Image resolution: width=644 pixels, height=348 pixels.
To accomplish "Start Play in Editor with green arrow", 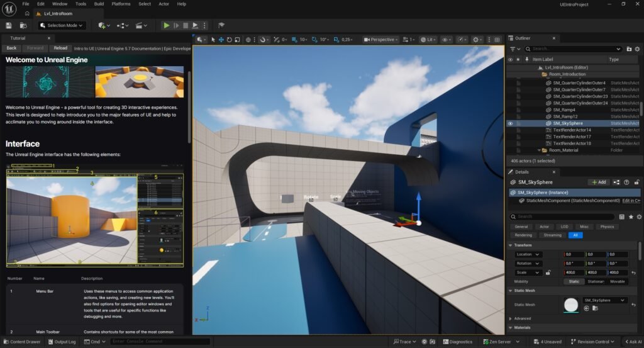I will (x=166, y=25).
